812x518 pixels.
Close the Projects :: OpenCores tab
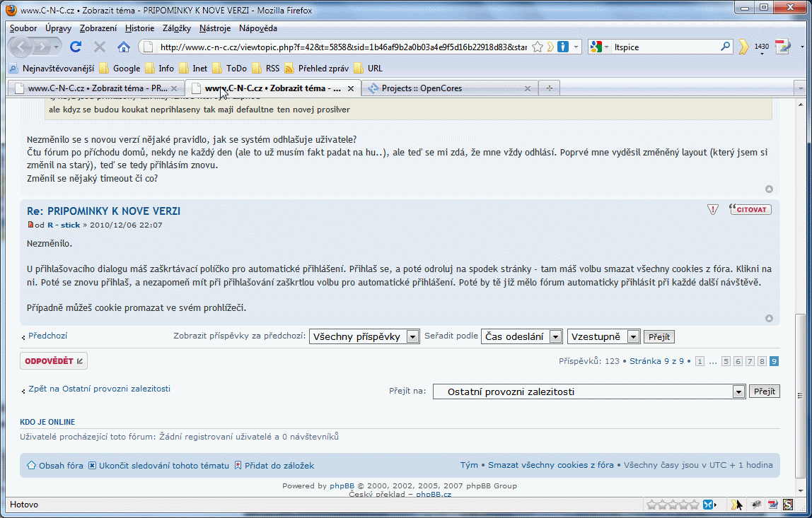coord(527,88)
